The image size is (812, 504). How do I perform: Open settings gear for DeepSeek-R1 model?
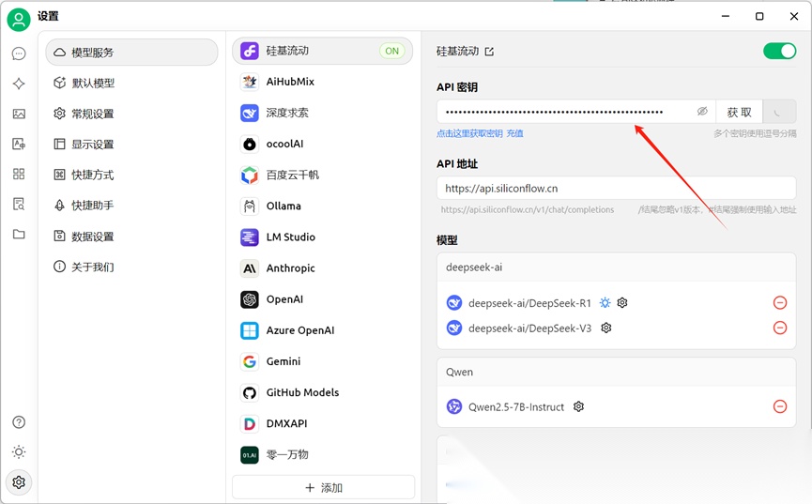coord(622,302)
